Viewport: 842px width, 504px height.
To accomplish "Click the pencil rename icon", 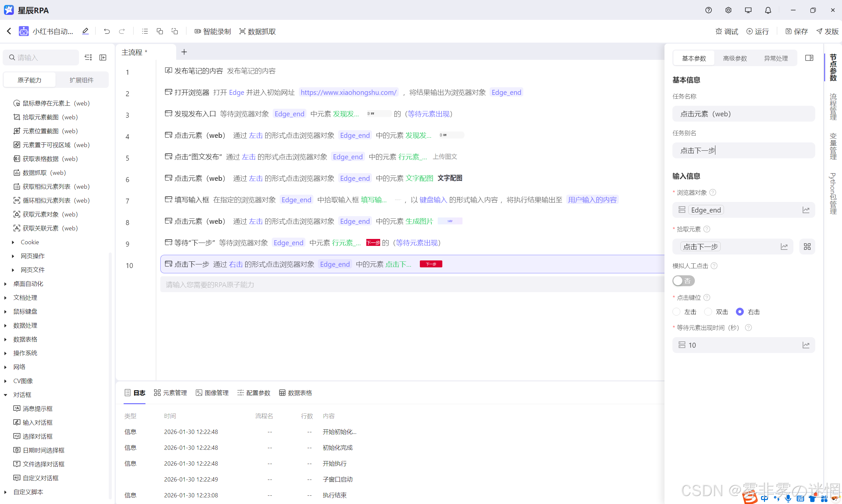I will click(x=85, y=31).
